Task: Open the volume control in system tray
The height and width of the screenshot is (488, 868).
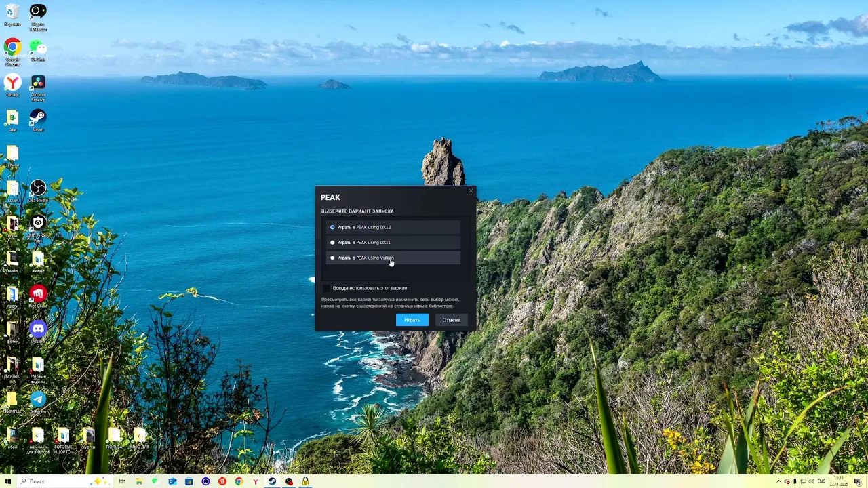Action: pyautogui.click(x=812, y=481)
